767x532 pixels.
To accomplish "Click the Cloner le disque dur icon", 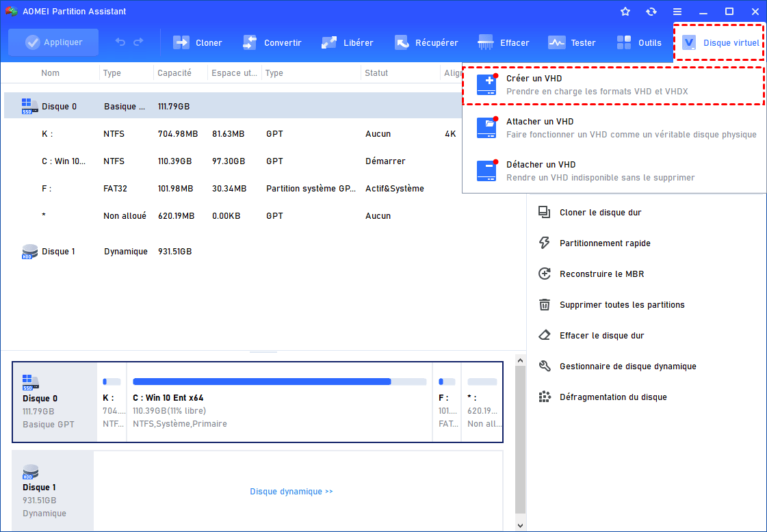I will (x=545, y=212).
